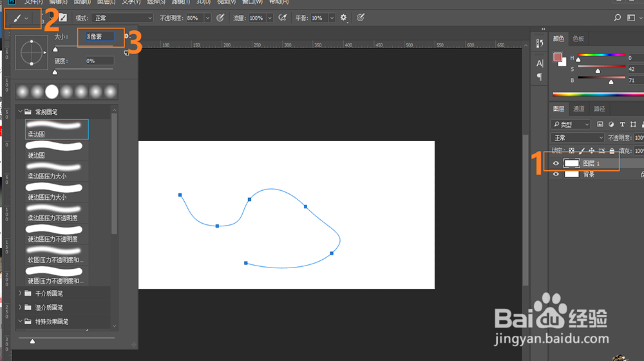
Task: Click the search magnifier icon
Action: [x=617, y=17]
